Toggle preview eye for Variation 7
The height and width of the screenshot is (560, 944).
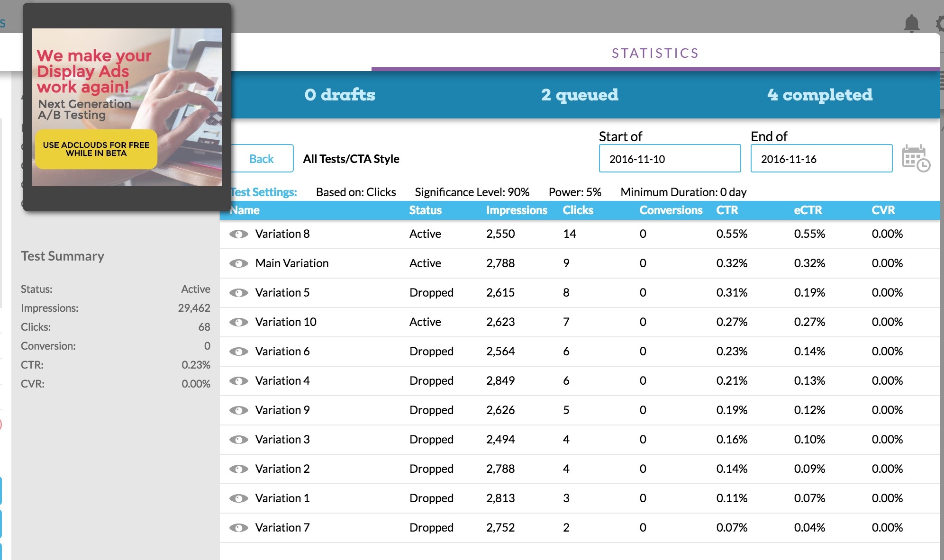tap(239, 528)
